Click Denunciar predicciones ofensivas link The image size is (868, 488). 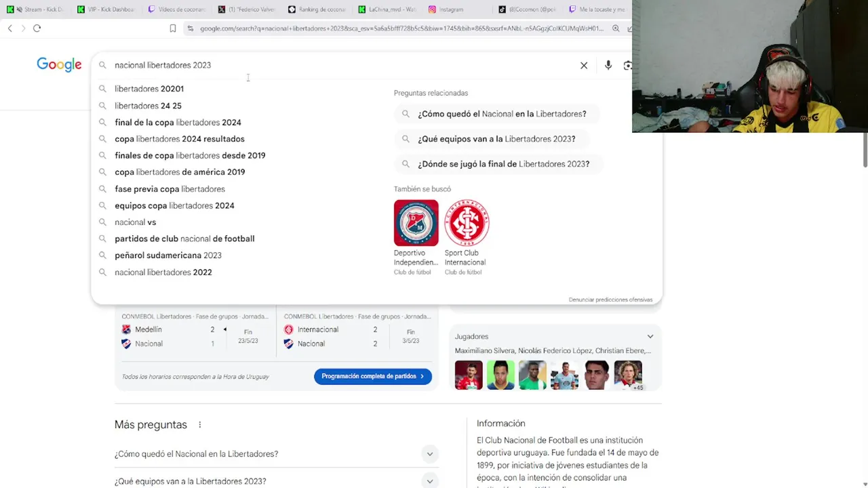[x=610, y=300]
